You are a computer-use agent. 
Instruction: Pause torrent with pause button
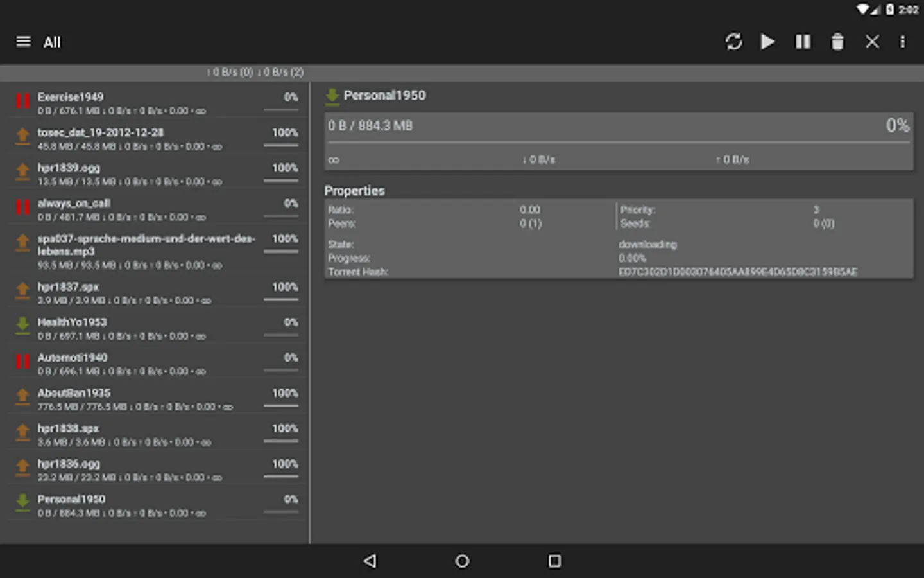pos(803,42)
